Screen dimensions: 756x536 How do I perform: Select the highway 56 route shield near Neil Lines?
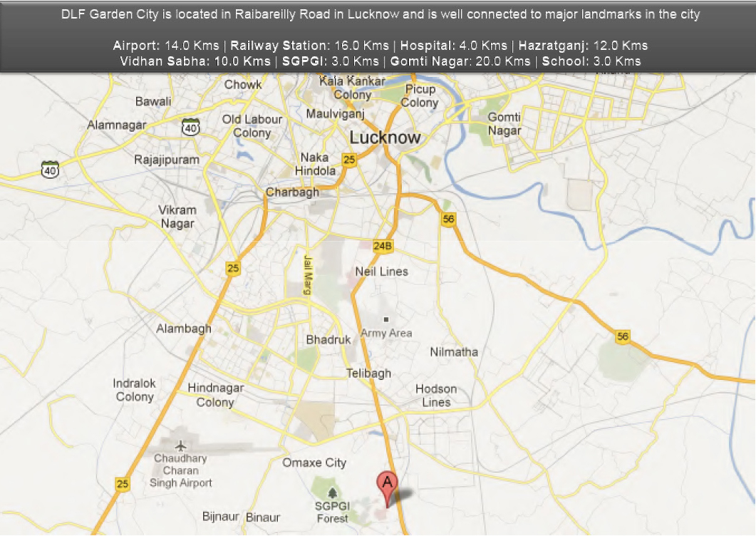coord(449,219)
